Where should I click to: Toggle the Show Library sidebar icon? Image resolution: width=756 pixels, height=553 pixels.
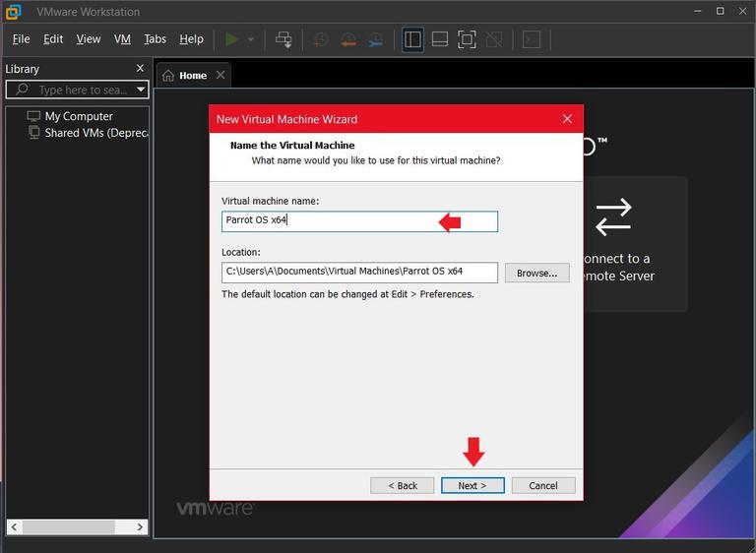[x=412, y=39]
